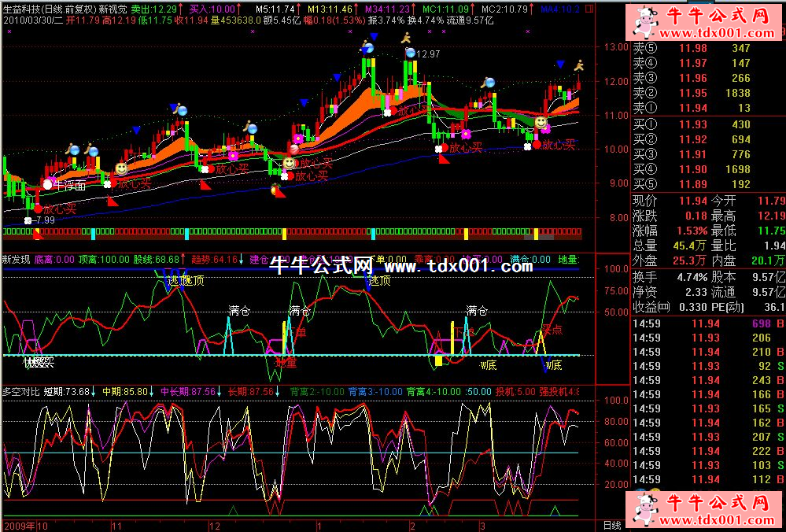Click the 换手 4.74% quote field
Viewport: 786px width, 532px height.
[670, 277]
